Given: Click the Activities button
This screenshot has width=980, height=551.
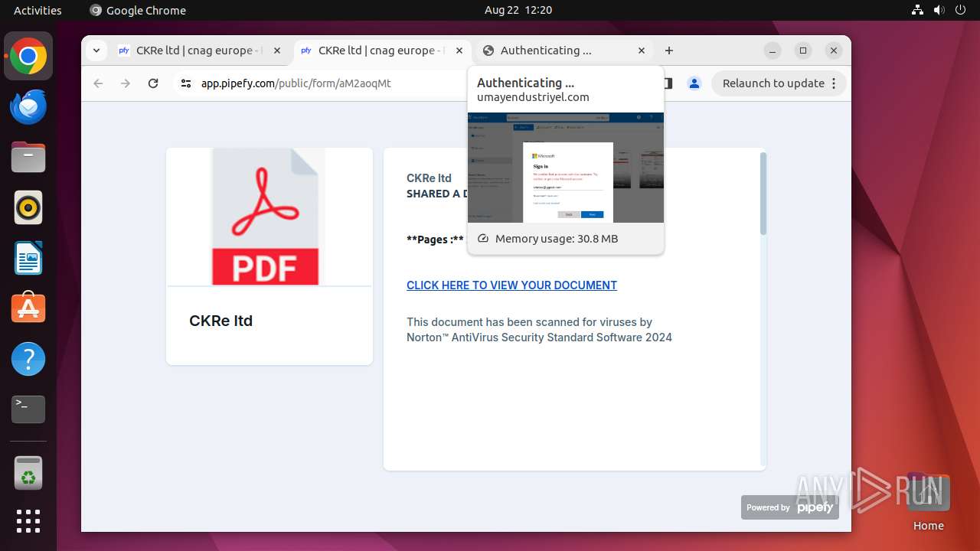Looking at the screenshot, I should (x=38, y=10).
